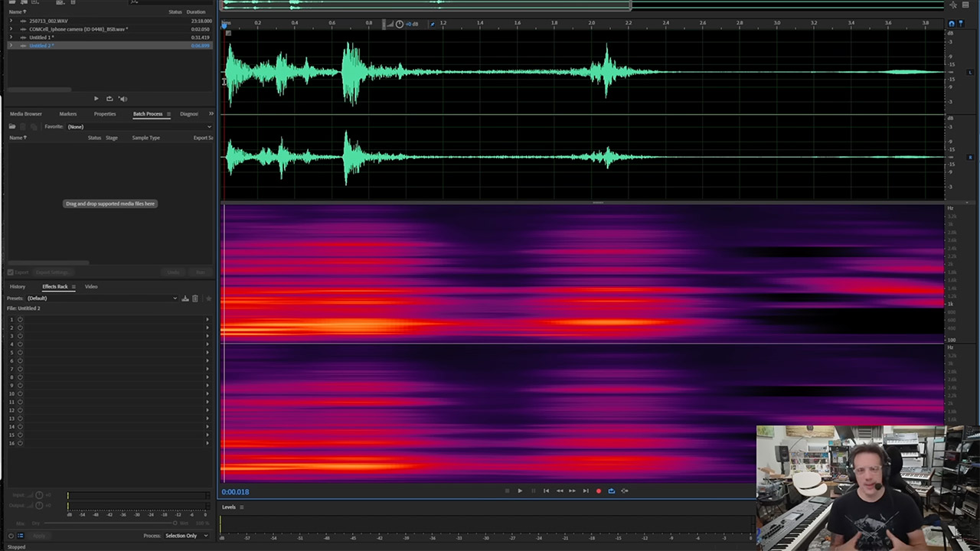Open effect menu arrow for slot 3

207,336
